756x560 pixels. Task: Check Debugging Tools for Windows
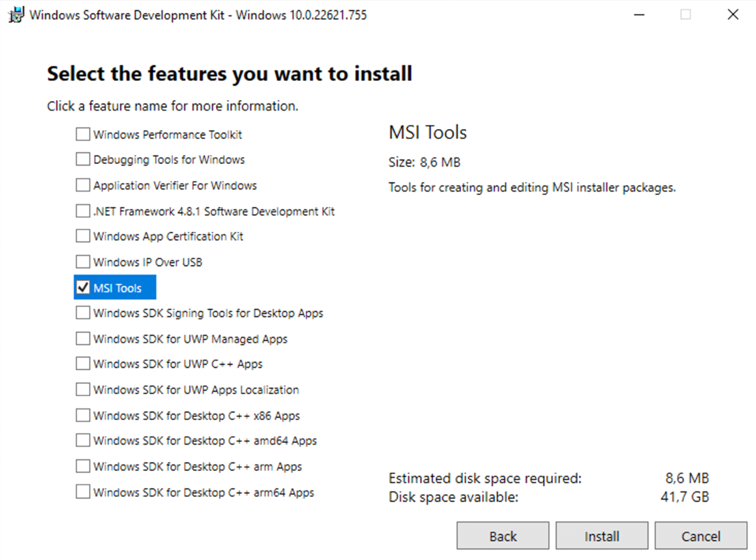point(83,159)
